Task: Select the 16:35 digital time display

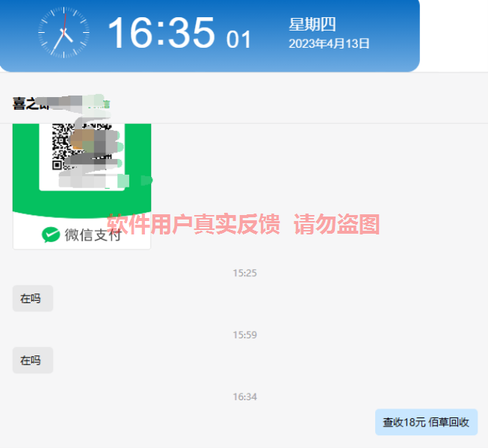Action: [161, 33]
